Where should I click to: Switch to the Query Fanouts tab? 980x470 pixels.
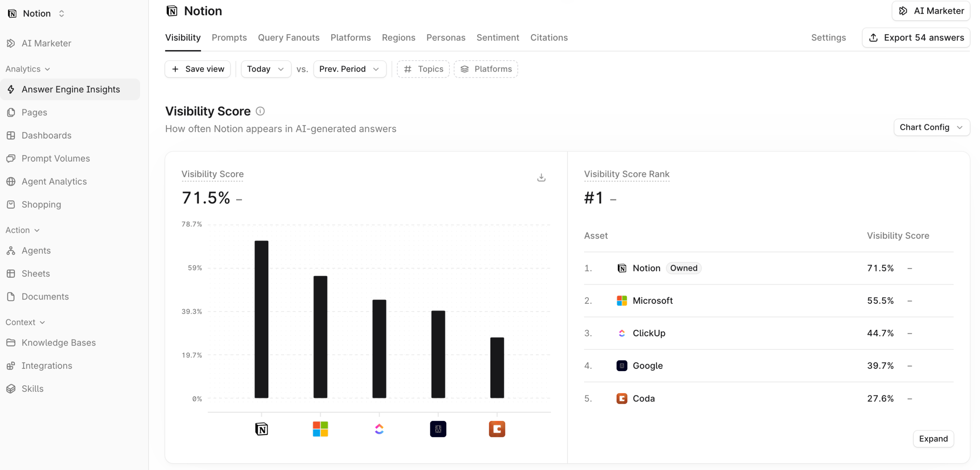tap(289, 38)
